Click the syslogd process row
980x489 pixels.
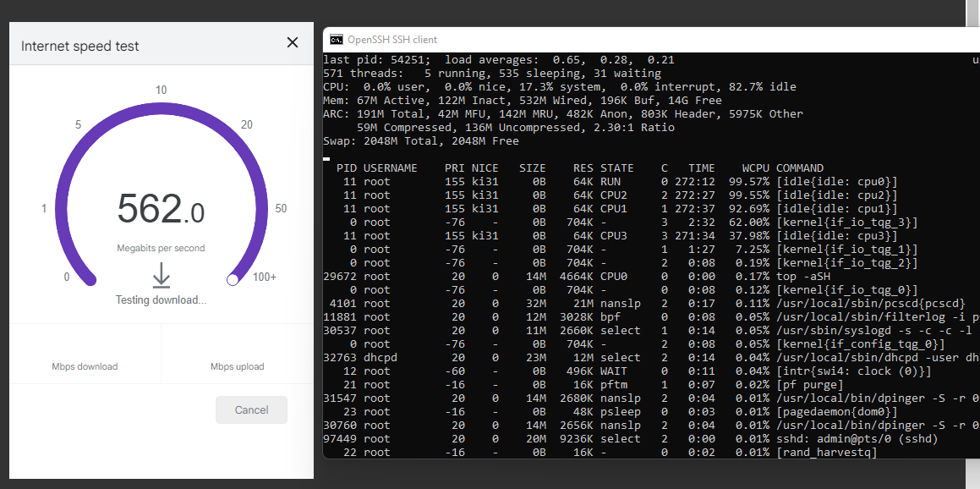click(651, 330)
